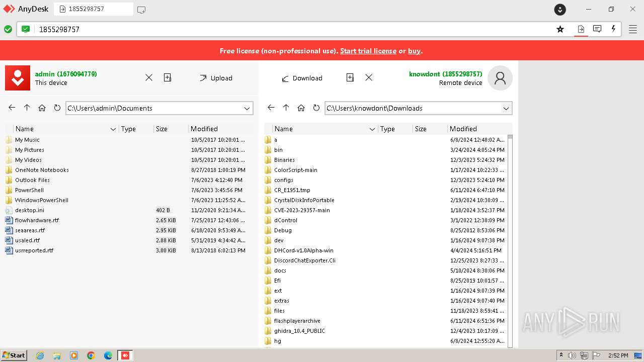The width and height of the screenshot is (644, 362).
Task: Sort local files by Modified column
Action: 220,129
